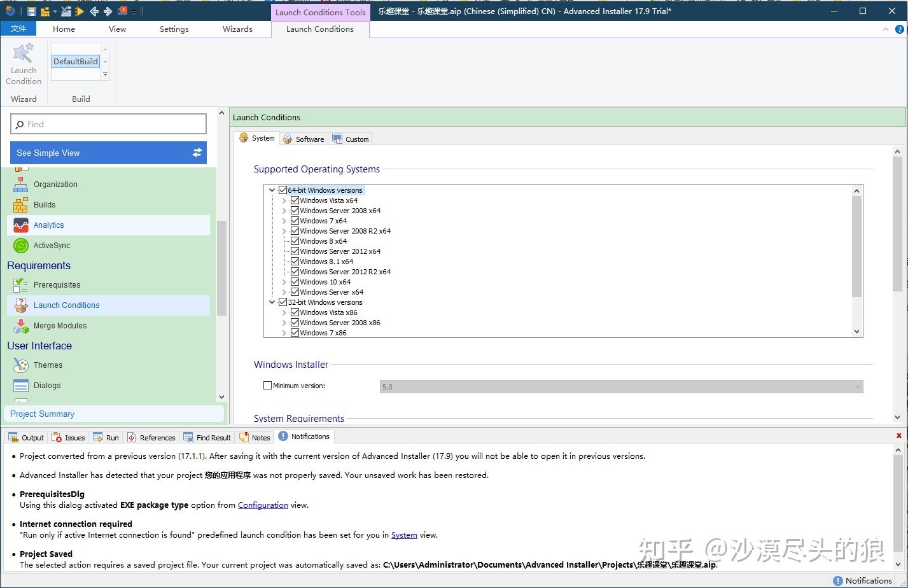Go forward with the right arrow icon
Image resolution: width=908 pixels, height=588 pixels.
108,11
